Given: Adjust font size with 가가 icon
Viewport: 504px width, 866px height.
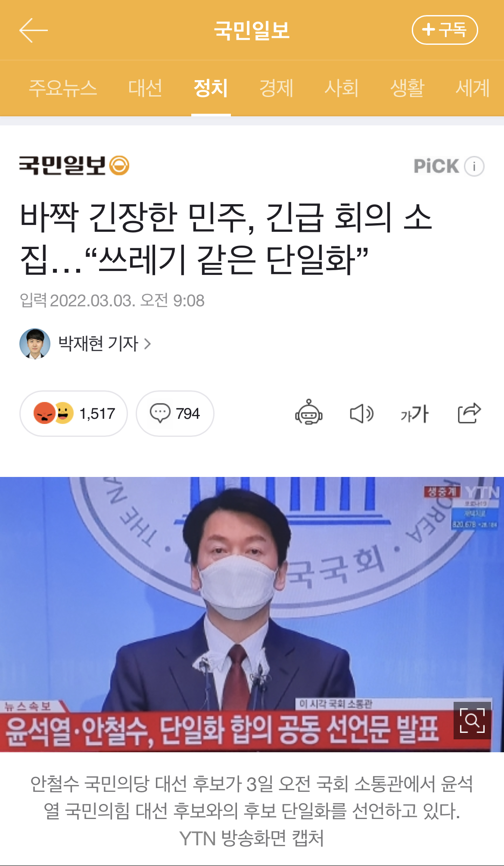Looking at the screenshot, I should 414,414.
